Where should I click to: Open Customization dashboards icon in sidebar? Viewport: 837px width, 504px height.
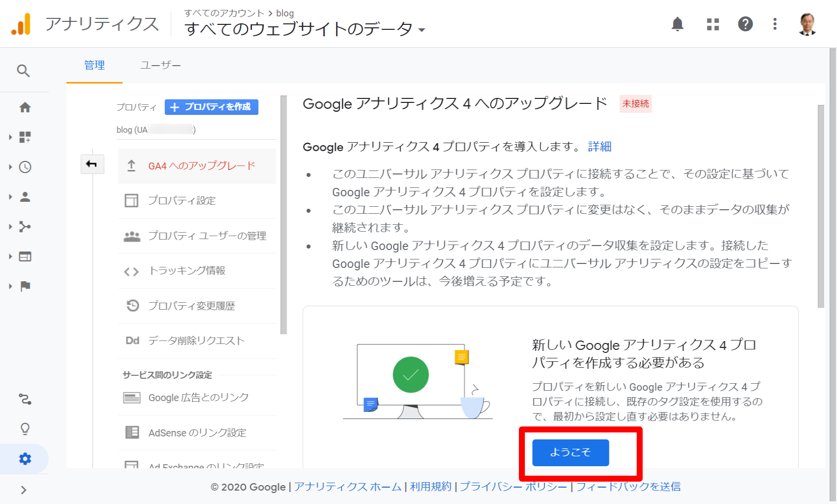coord(25,137)
